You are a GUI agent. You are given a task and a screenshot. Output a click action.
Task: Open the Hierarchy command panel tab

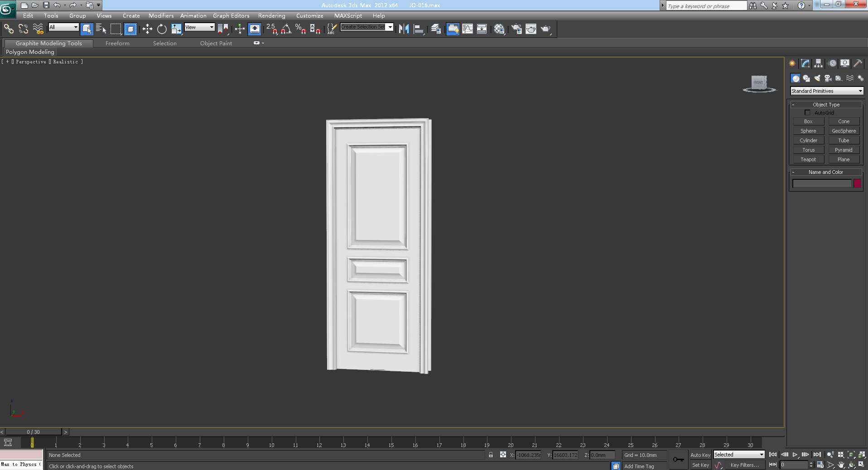pyautogui.click(x=818, y=63)
